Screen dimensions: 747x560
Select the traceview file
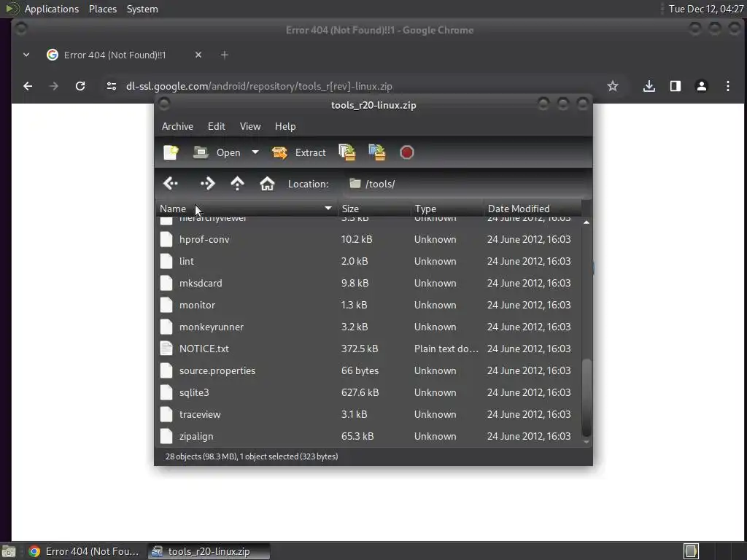368,414
